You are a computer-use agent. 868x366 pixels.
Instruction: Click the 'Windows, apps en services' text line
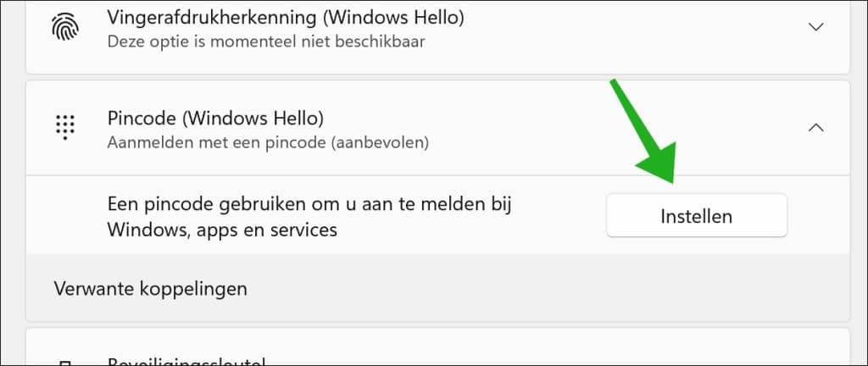tap(222, 229)
